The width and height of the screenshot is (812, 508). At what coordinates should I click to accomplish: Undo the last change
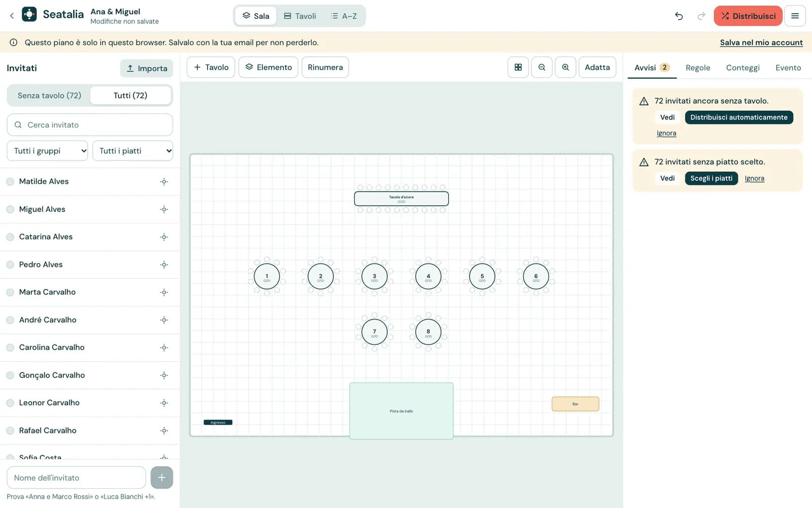click(679, 16)
